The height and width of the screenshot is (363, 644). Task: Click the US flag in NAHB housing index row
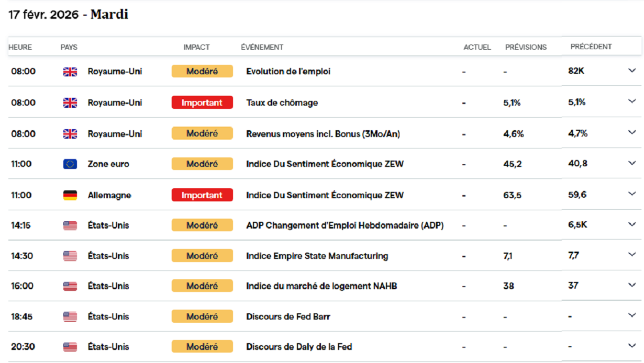click(x=70, y=286)
